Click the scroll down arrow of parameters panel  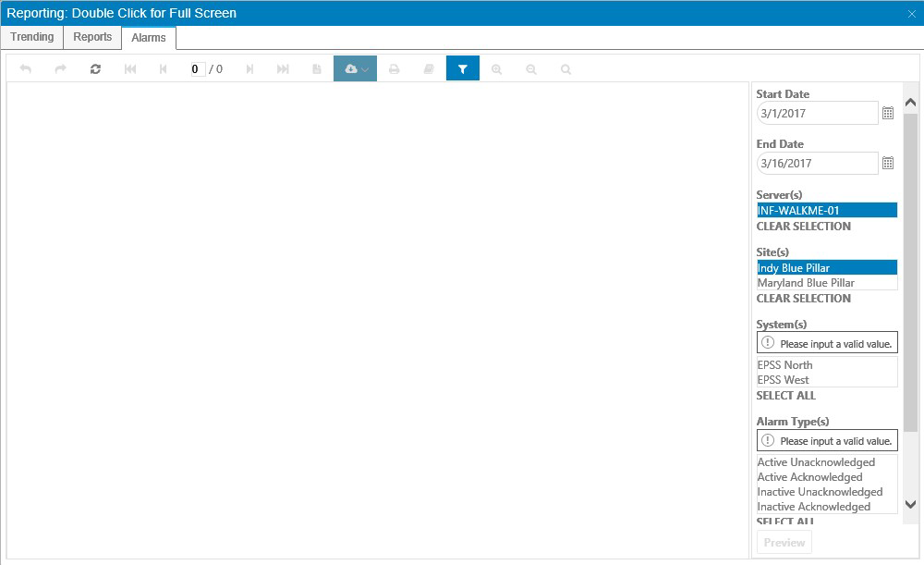point(910,504)
